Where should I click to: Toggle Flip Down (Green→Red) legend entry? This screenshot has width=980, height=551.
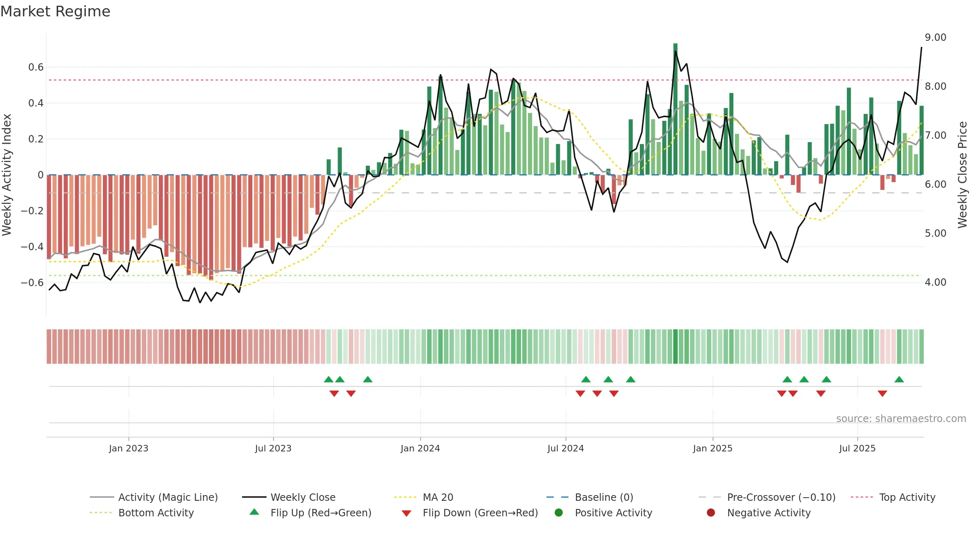(x=470, y=513)
